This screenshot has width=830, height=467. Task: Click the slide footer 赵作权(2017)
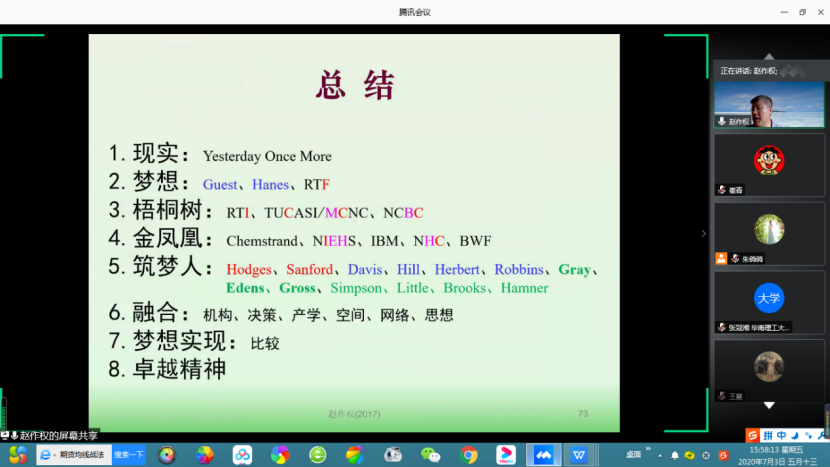(354, 414)
